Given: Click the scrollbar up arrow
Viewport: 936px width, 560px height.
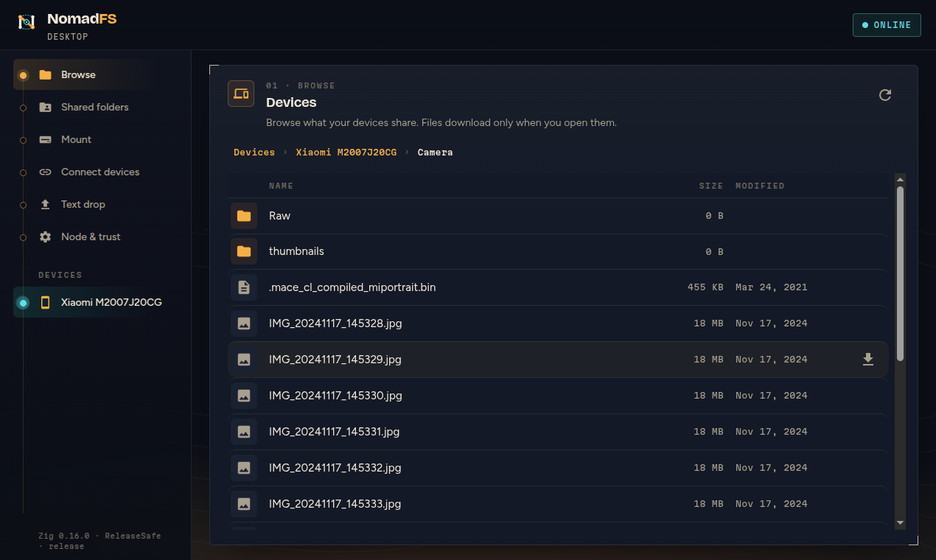Looking at the screenshot, I should pyautogui.click(x=900, y=179).
